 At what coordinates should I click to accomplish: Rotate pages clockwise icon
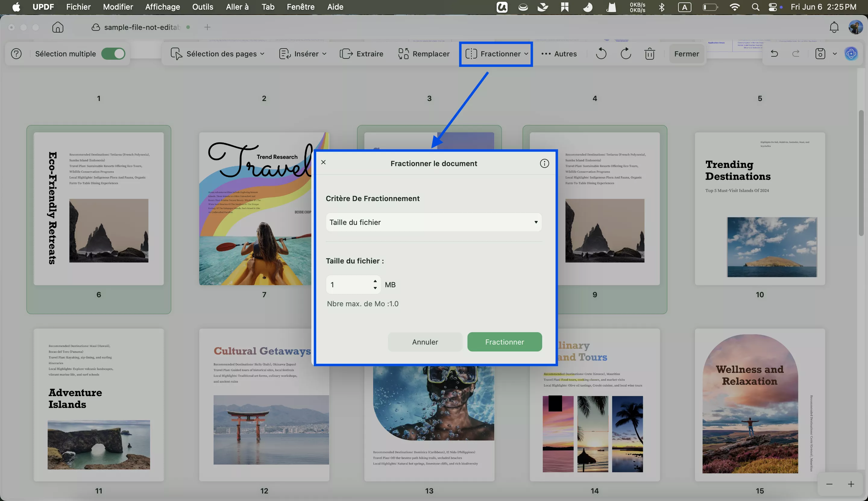[625, 54]
